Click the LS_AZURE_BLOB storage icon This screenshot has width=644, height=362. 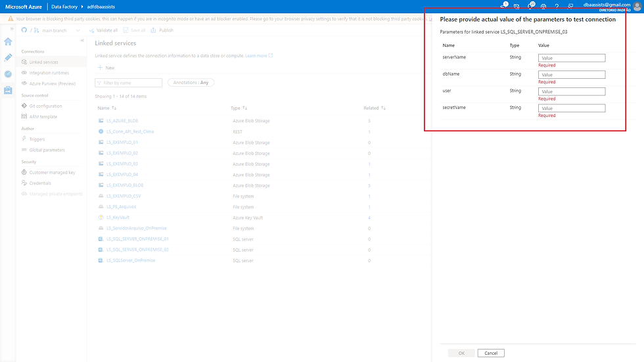click(x=101, y=121)
